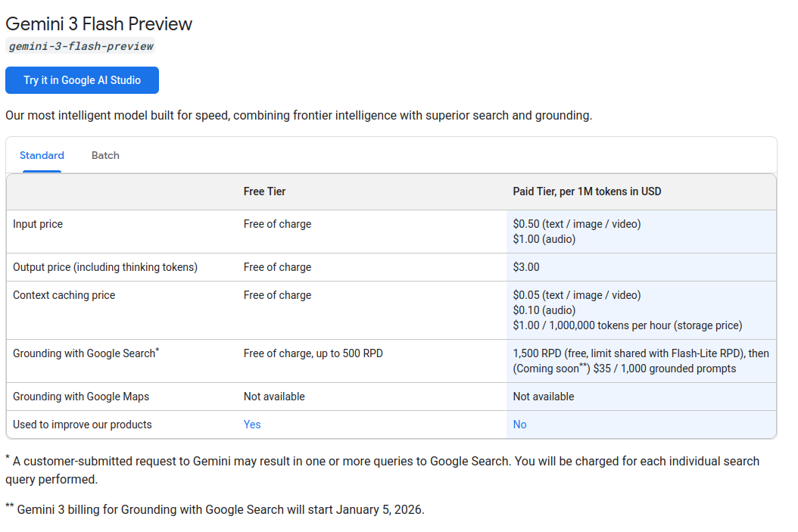Click the Grounding with Google Search label
Image resolution: width=798 pixels, height=532 pixels.
tap(86, 353)
